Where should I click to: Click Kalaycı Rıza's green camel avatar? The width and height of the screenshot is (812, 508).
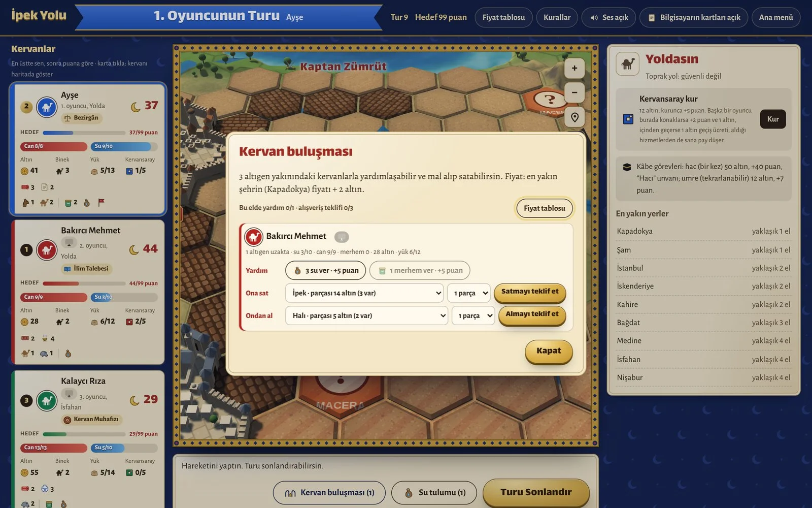47,401
